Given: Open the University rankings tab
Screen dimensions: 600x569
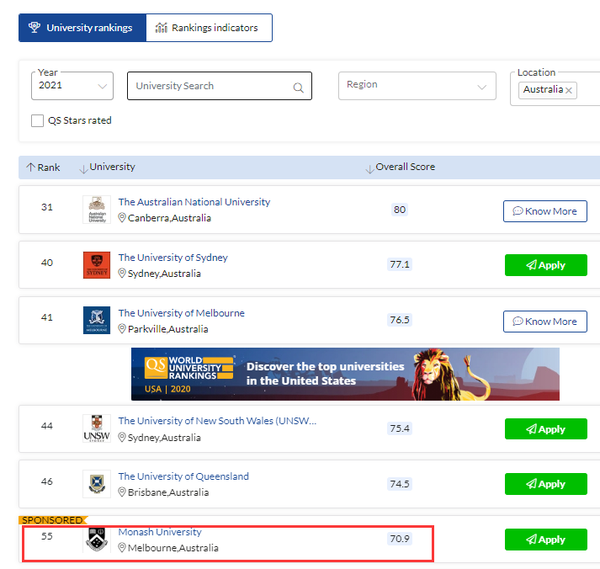Looking at the screenshot, I should click(x=82, y=28).
